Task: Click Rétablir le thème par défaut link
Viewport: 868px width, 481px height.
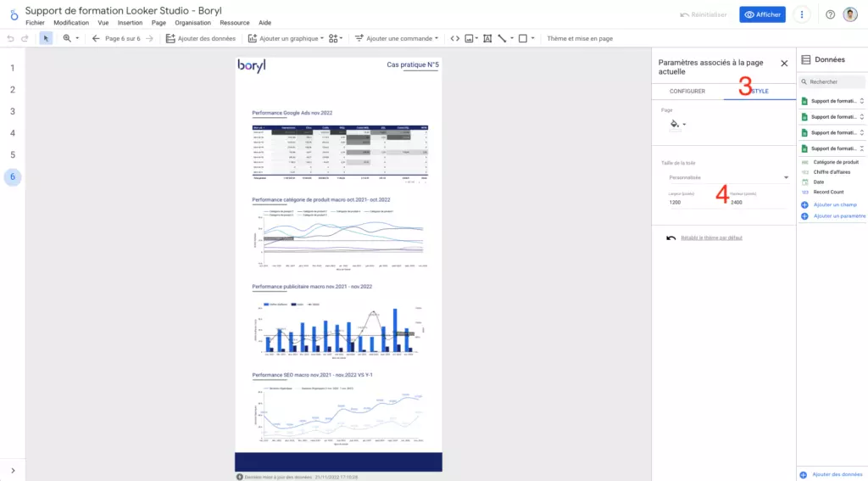Action: 711,238
